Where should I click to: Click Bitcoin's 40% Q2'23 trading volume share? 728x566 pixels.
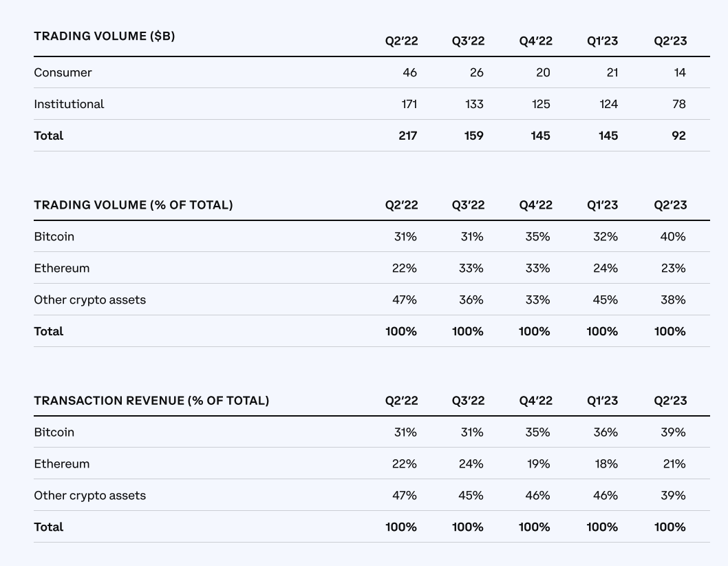(x=672, y=236)
